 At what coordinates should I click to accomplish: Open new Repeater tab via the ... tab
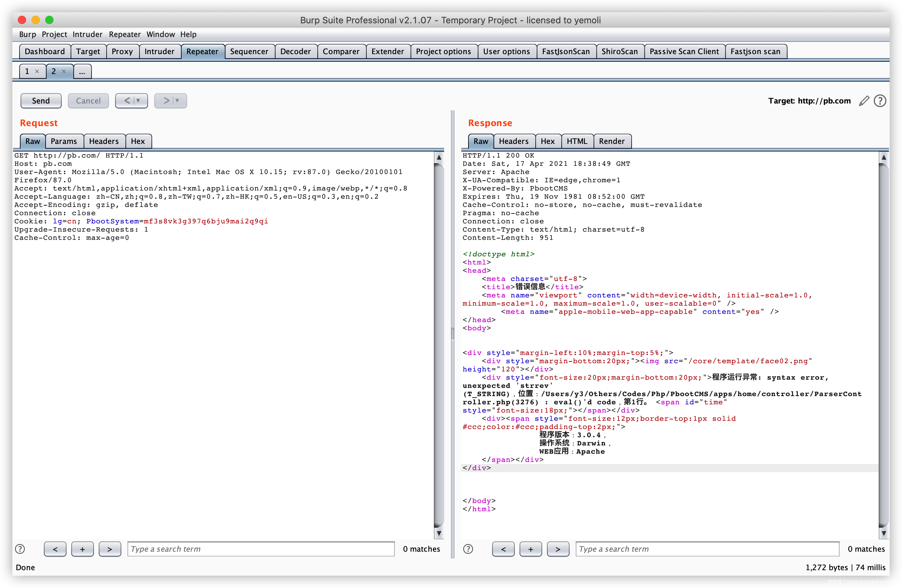82,71
